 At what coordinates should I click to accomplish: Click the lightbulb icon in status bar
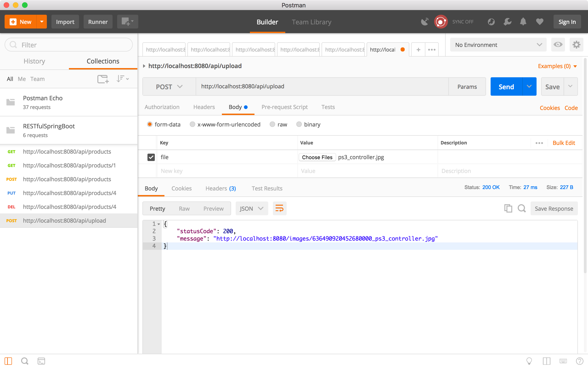click(529, 361)
